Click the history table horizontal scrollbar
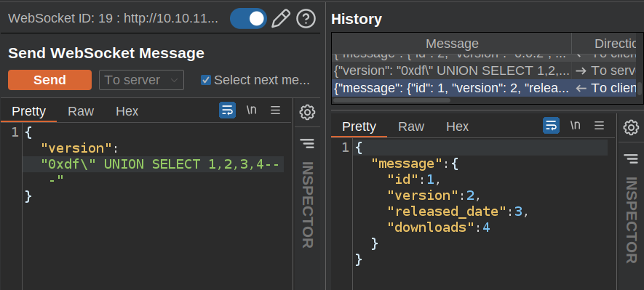 coord(391,100)
